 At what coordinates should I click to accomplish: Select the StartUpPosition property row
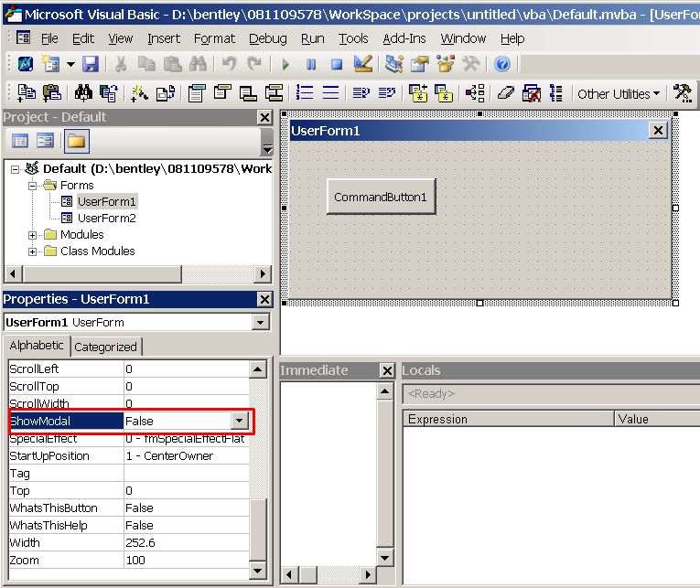pos(129,456)
